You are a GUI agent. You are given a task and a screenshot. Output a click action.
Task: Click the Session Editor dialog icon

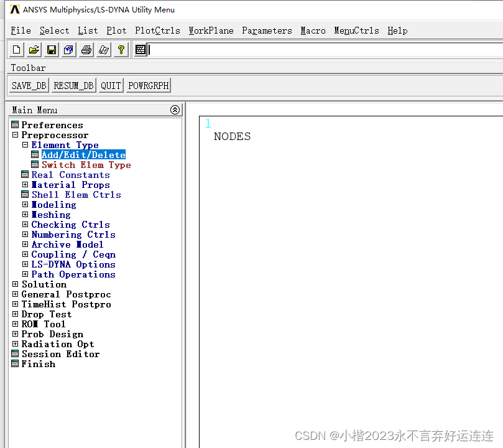point(15,353)
